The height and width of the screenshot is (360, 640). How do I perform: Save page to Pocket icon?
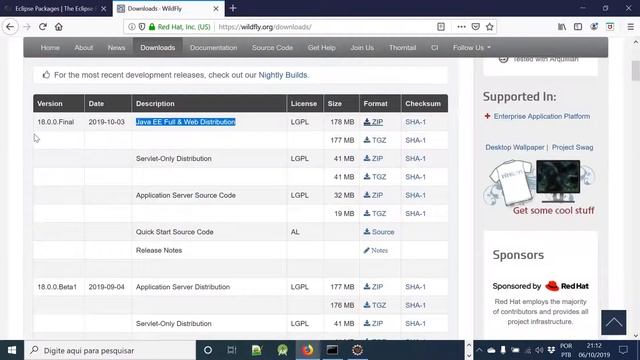click(476, 27)
